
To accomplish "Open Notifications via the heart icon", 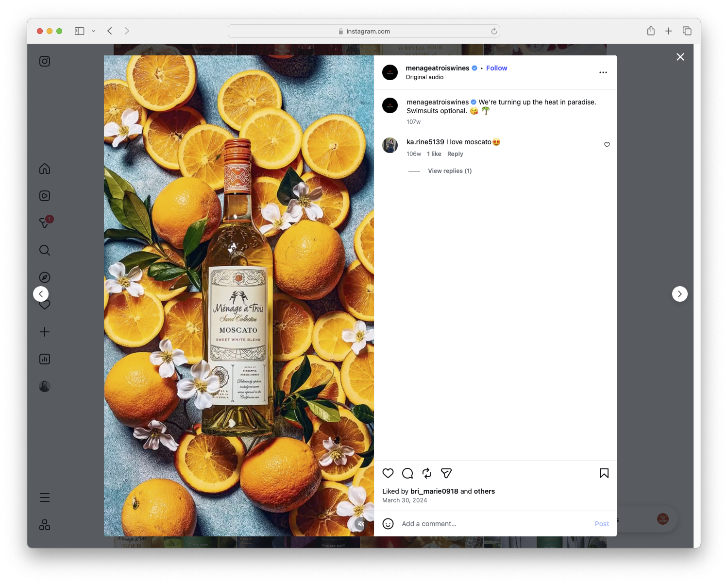I will pos(44,305).
